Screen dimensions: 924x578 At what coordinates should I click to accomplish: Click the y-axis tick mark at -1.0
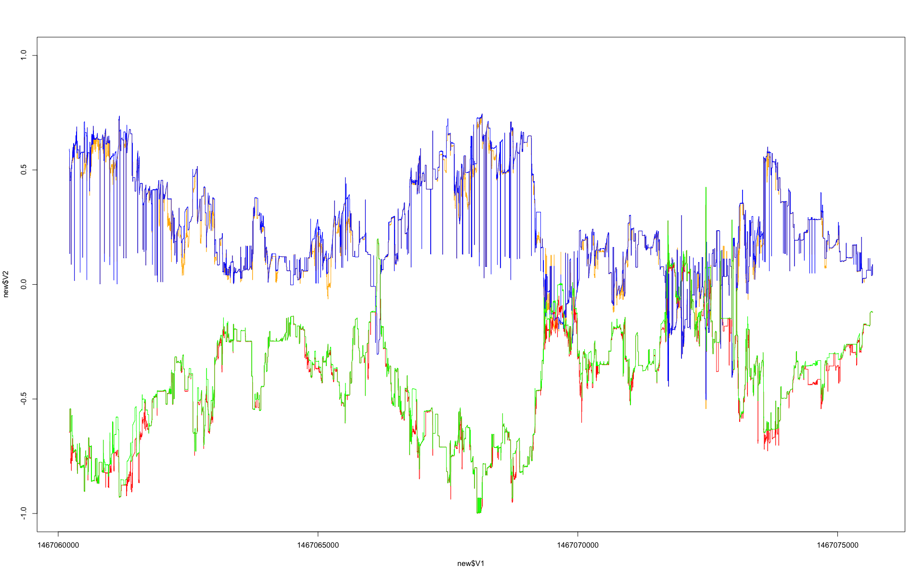[35, 513]
